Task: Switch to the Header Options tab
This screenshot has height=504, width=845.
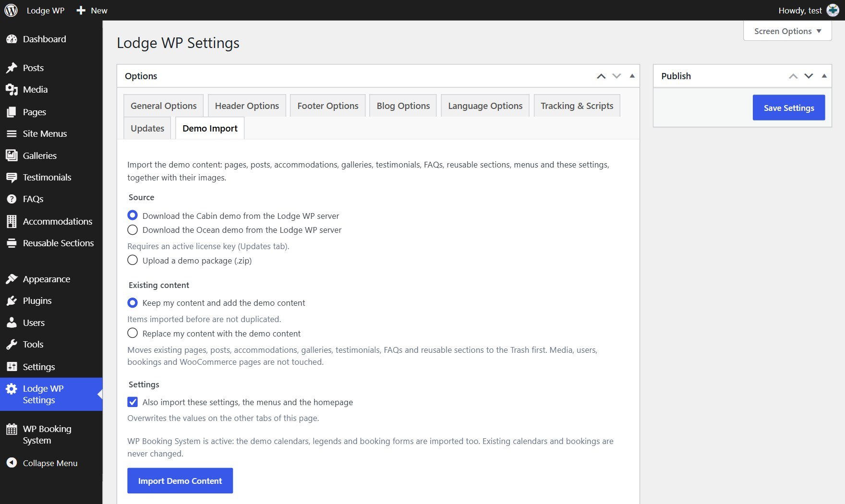Action: [247, 106]
